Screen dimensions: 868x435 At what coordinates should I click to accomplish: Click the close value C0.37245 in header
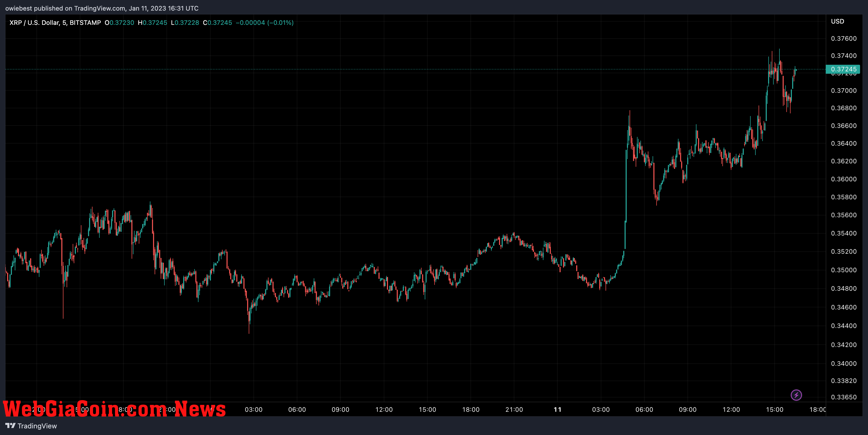pyautogui.click(x=217, y=22)
